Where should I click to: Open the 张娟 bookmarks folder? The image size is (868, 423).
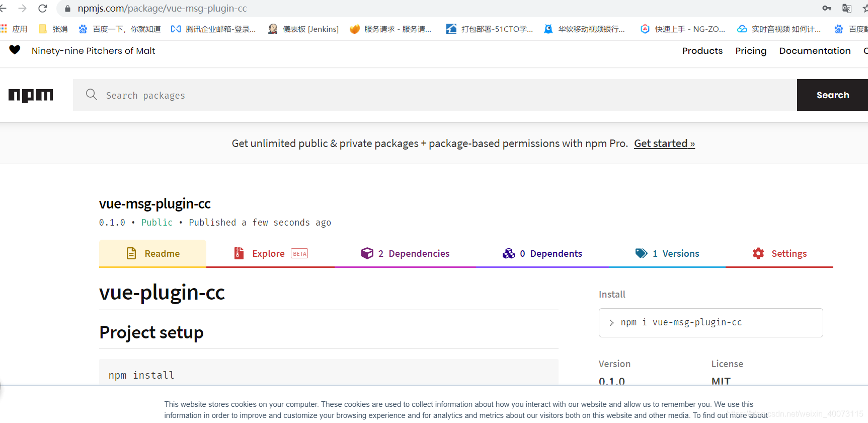(x=53, y=29)
